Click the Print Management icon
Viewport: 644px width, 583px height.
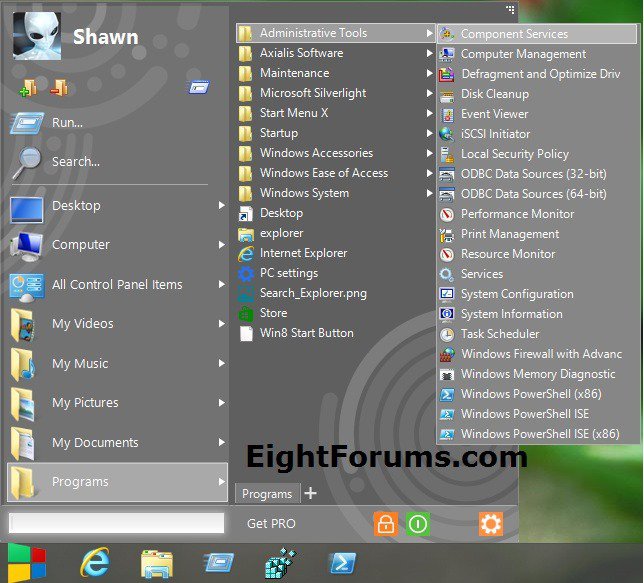[x=446, y=234]
